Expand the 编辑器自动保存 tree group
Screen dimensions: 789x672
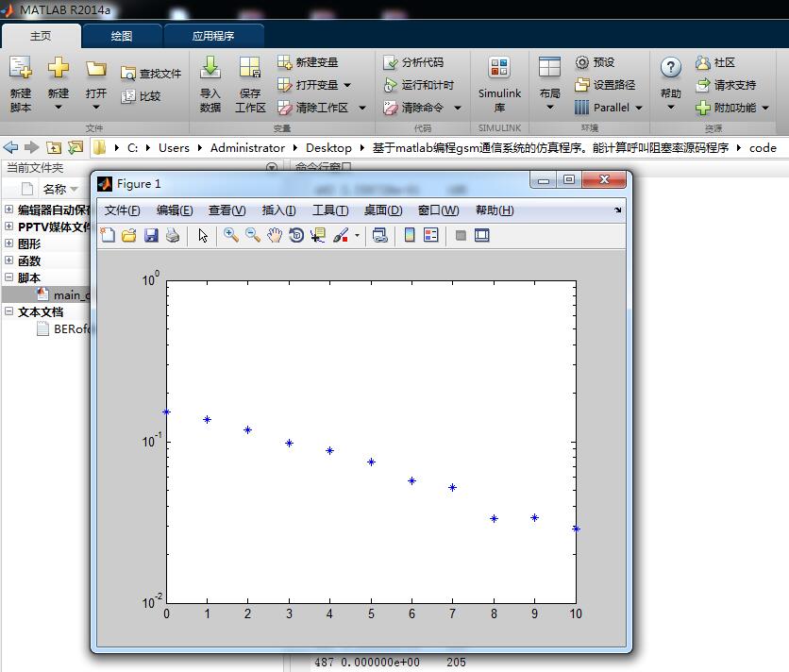point(9,209)
